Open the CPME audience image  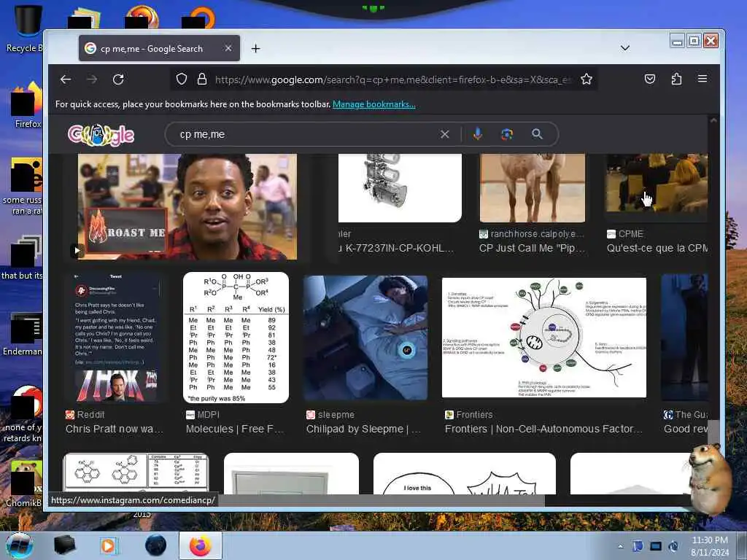(x=657, y=183)
